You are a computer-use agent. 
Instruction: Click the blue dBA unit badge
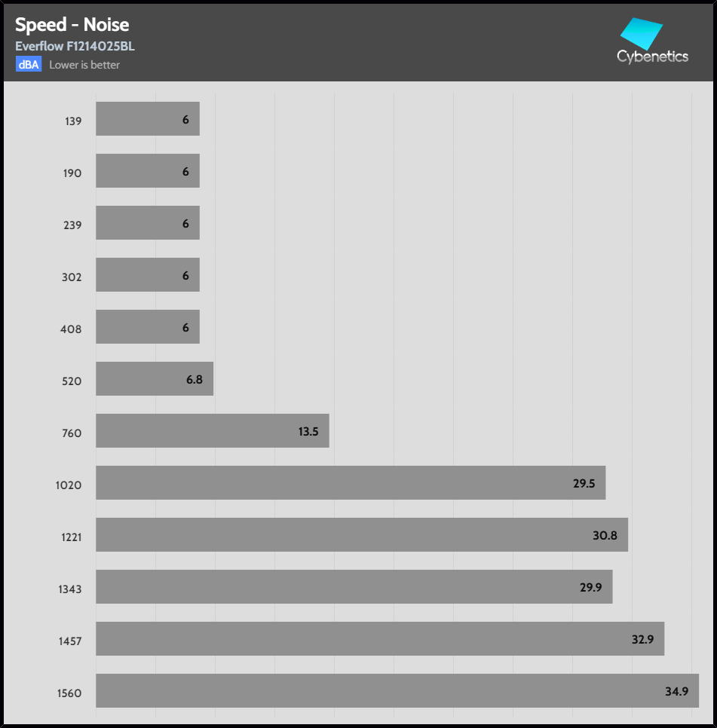(29, 65)
